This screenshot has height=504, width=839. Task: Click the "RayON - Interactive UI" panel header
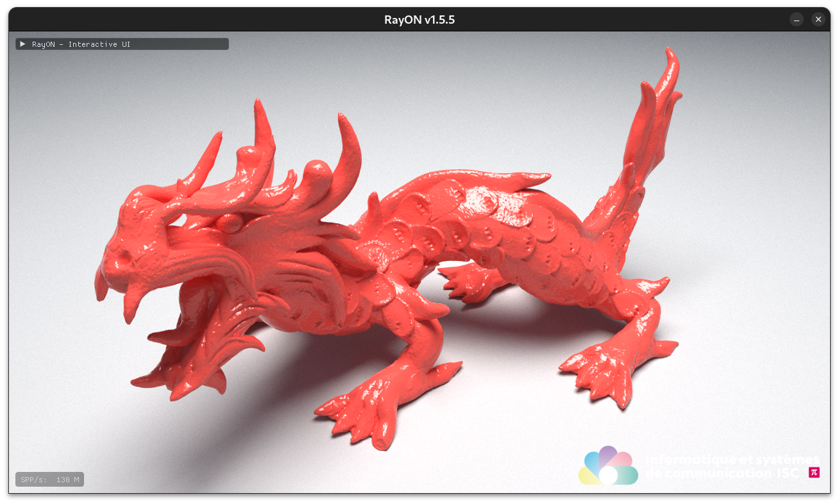click(122, 44)
